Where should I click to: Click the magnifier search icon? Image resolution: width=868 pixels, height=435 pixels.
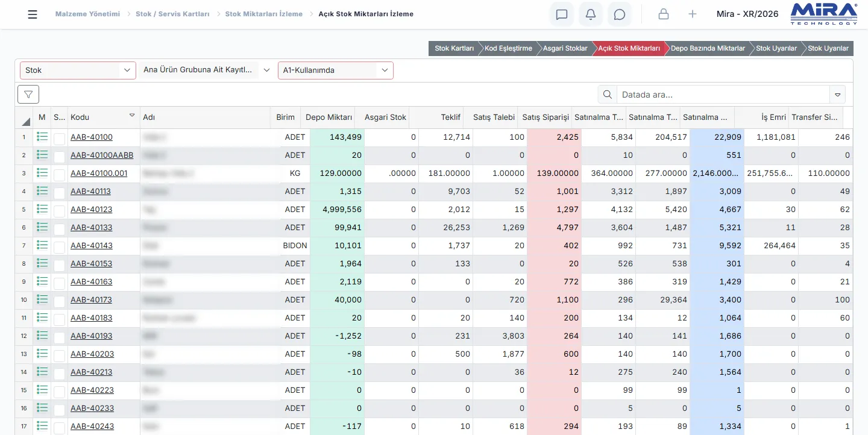[608, 95]
